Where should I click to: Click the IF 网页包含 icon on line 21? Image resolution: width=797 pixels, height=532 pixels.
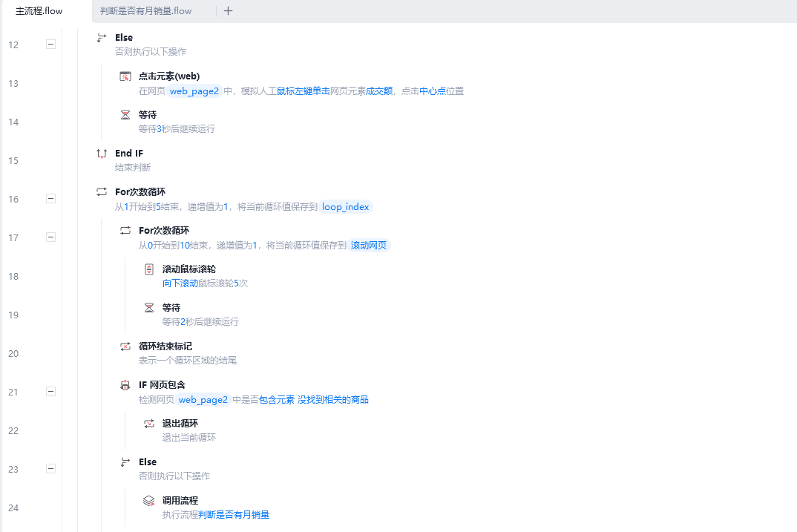click(125, 385)
